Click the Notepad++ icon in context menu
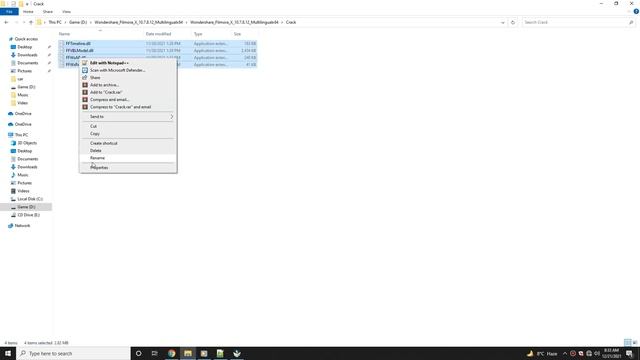Viewport: 640px width, 360px height. coord(85,63)
